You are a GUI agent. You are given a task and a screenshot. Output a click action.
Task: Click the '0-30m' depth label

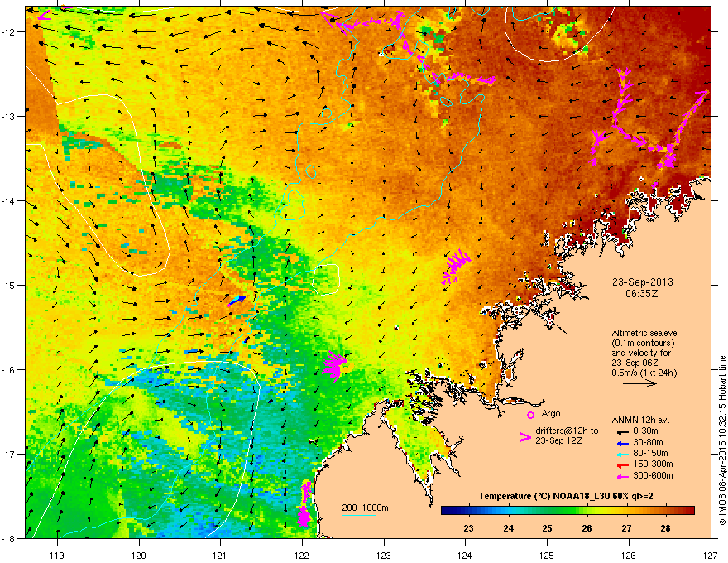click(x=645, y=431)
